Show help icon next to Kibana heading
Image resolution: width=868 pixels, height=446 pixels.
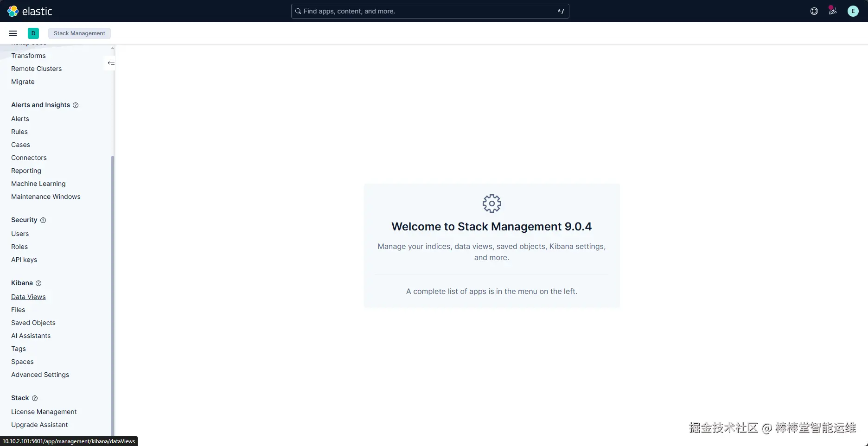coord(38,283)
